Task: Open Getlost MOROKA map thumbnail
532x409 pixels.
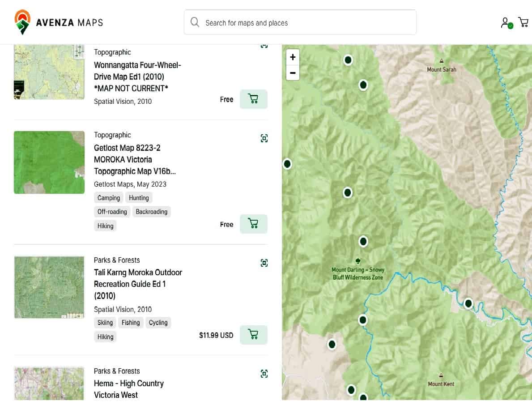Action: click(49, 162)
